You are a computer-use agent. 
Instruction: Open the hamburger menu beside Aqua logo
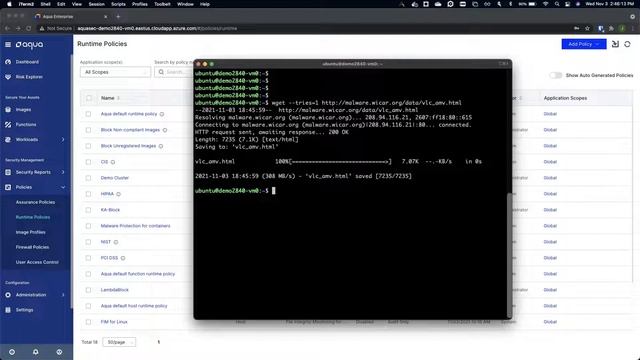[x=8, y=44]
